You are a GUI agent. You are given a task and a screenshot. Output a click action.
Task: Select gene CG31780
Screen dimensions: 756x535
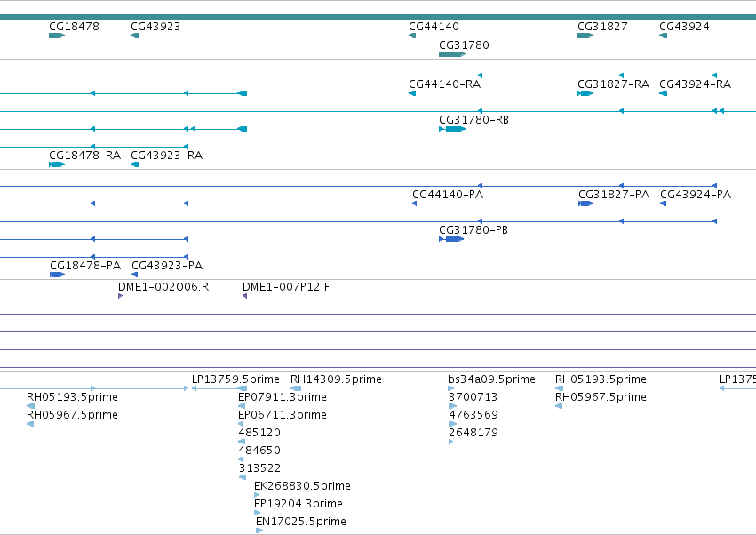[x=464, y=44]
